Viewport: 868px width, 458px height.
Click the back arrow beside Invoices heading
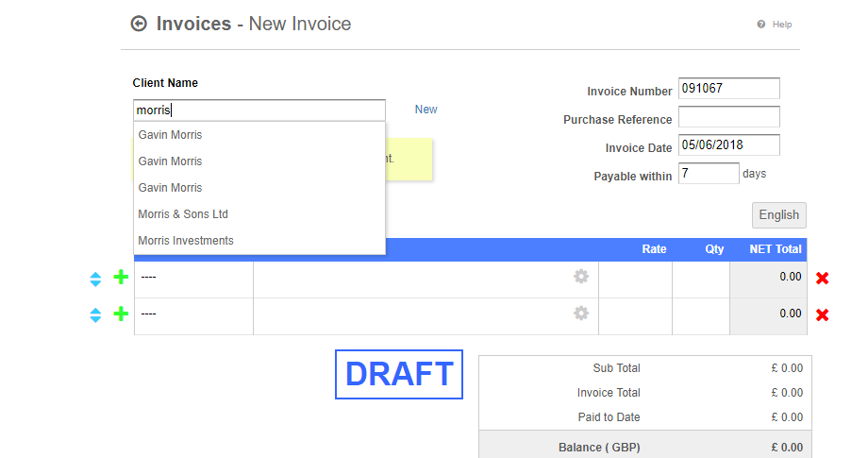click(x=139, y=24)
